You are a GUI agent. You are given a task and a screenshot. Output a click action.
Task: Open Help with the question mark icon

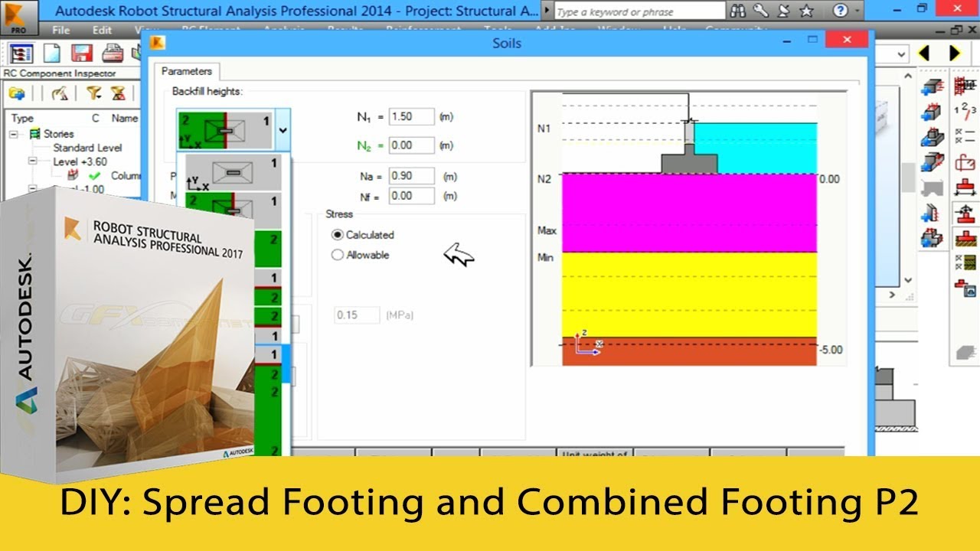point(841,11)
